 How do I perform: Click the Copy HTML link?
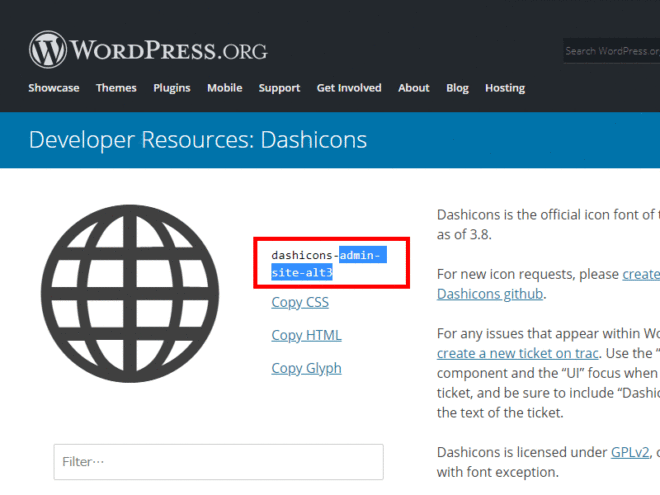306,335
